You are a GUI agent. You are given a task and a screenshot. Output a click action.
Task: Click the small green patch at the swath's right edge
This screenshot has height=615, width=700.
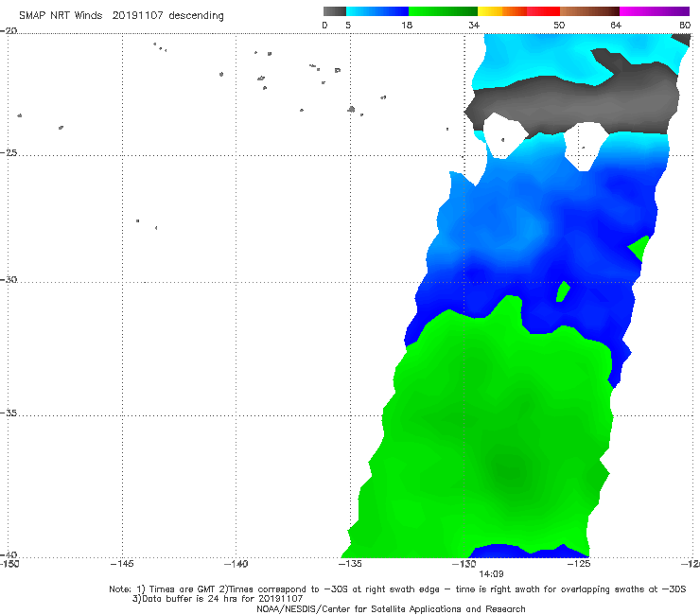[639, 248]
